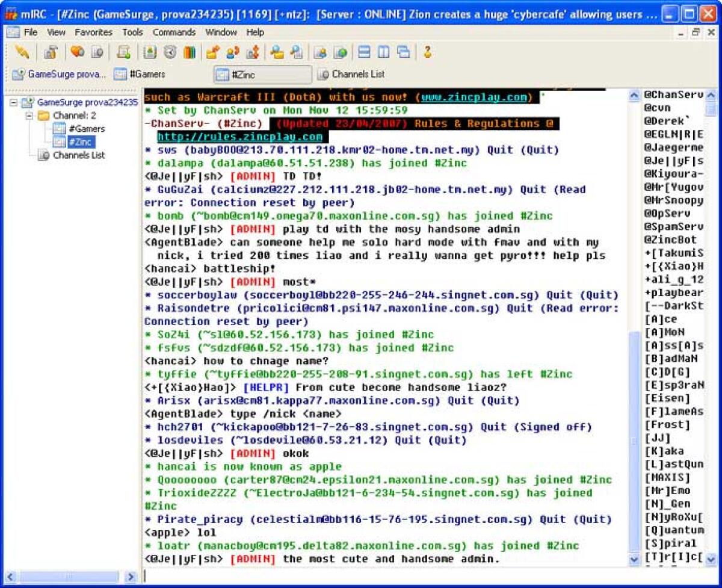The image size is (722, 588).
Task: Switch to the #Gamers window tab
Action: (x=147, y=74)
